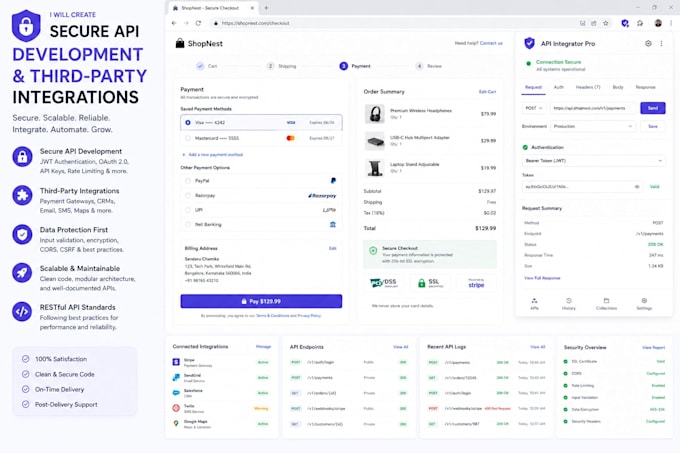
Task: Open History in API Integrator bottom nav
Action: [x=569, y=303]
